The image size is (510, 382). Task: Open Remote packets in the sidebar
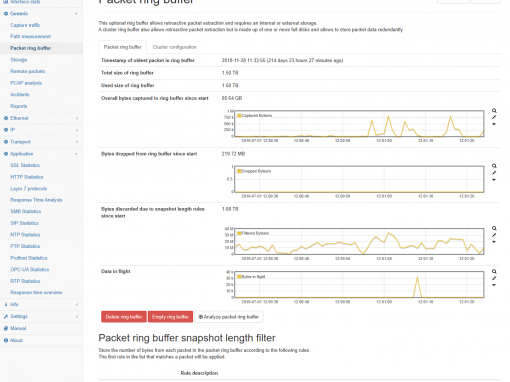28,71
